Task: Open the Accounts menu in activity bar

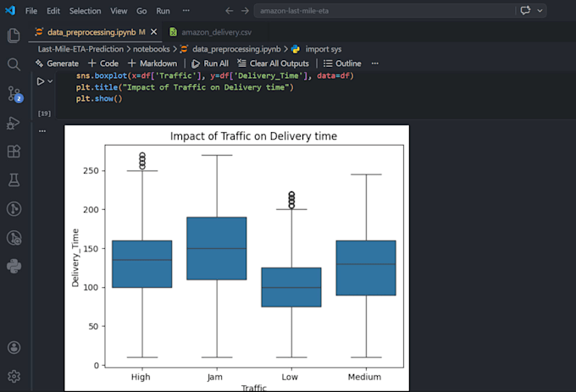Action: pos(14,347)
